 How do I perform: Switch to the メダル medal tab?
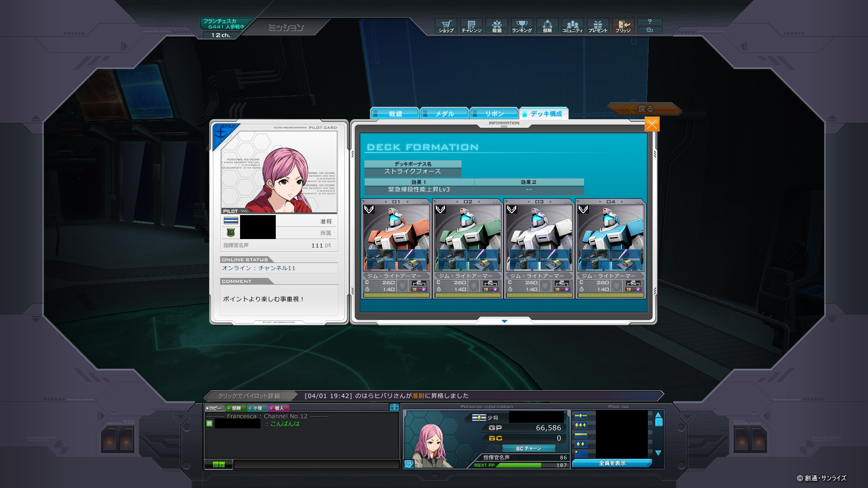(444, 114)
